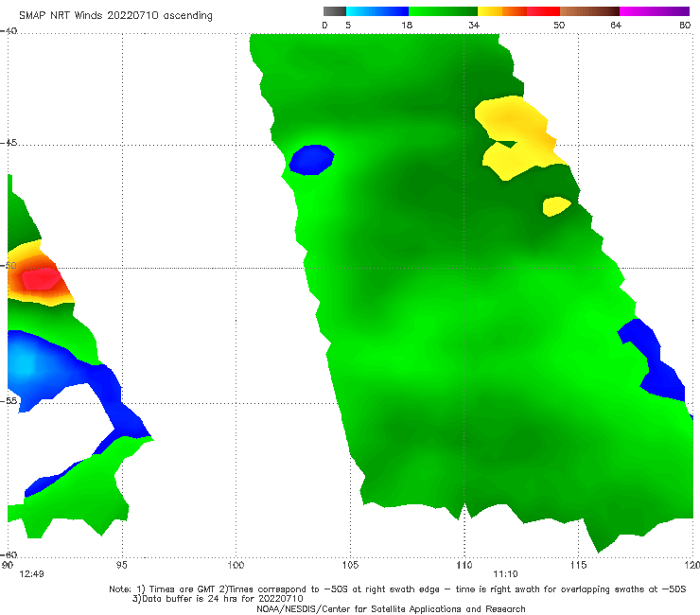Screen dimensions: 700x615
Task: Click the latitude label '-45'
Action: [x=9, y=143]
